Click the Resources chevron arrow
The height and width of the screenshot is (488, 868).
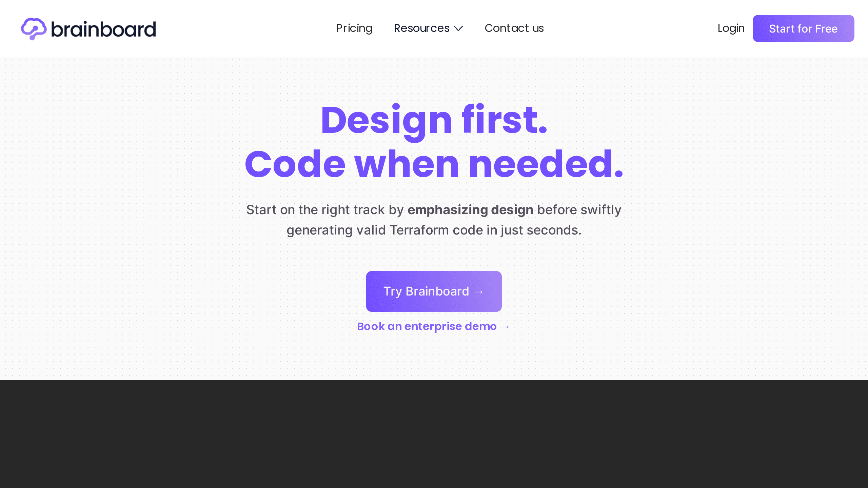pos(458,28)
